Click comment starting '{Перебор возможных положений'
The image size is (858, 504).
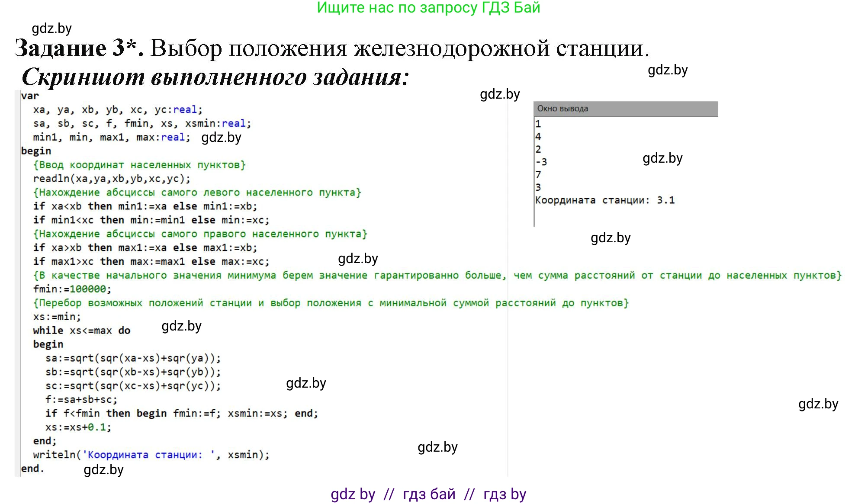click(x=331, y=303)
